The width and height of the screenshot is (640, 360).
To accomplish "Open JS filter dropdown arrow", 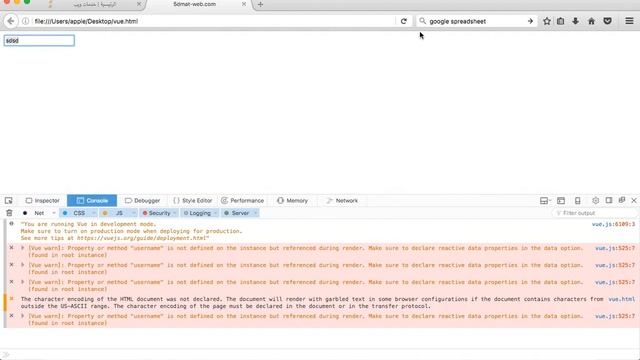I will pos(133,213).
